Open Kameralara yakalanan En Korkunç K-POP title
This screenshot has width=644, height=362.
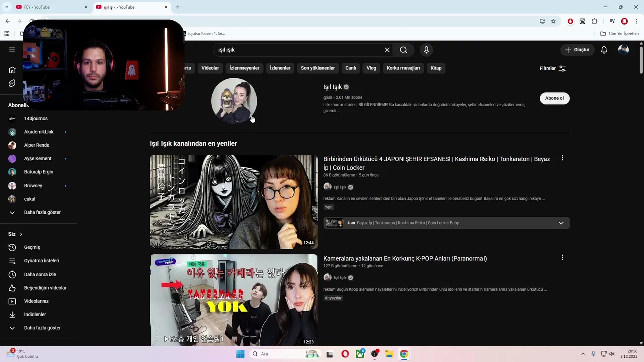(x=405, y=259)
